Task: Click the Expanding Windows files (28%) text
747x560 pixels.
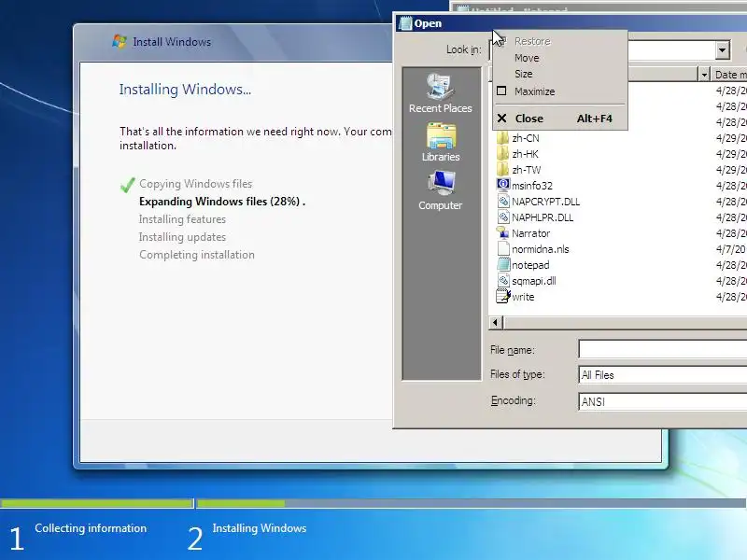Action: coord(222,202)
